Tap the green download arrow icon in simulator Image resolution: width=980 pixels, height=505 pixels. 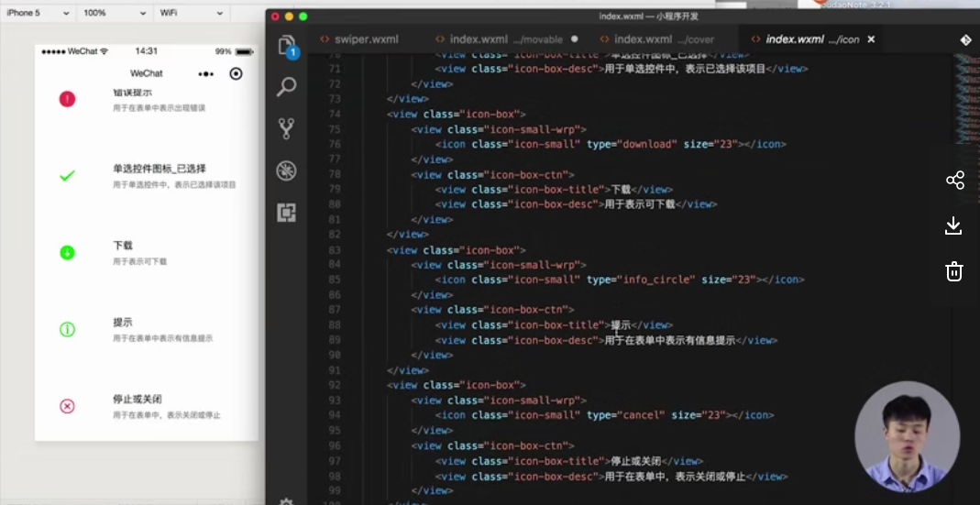(x=67, y=253)
